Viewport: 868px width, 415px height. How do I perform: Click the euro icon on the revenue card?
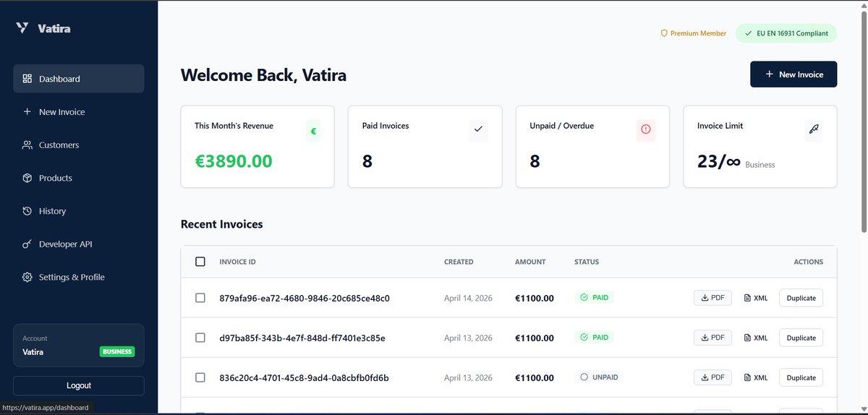tap(313, 131)
